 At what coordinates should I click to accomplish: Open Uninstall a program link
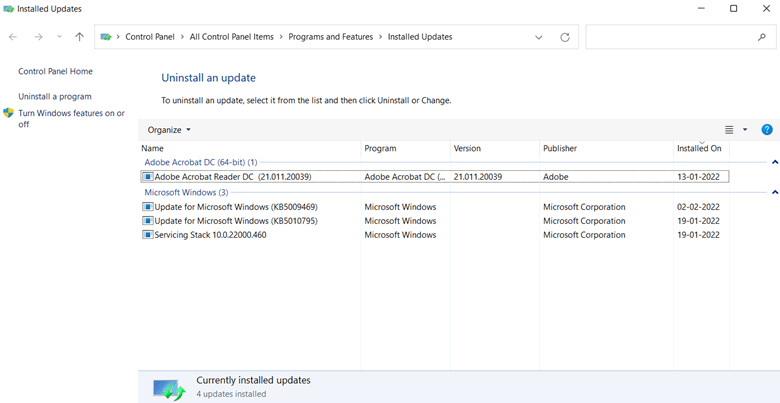click(x=55, y=97)
